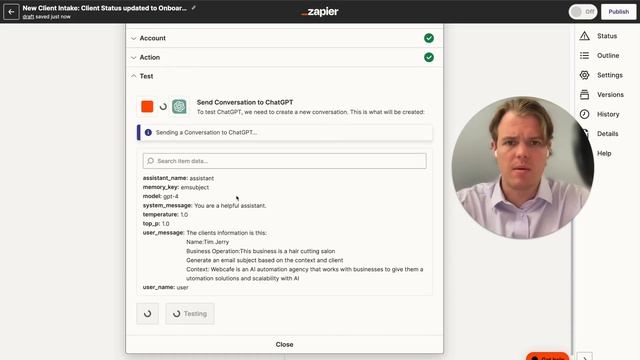The width and height of the screenshot is (640, 360).
Task: Click the Testing button
Action: pos(190,313)
